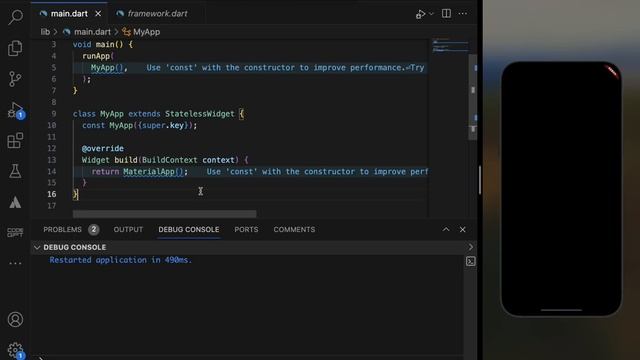The width and height of the screenshot is (640, 360).
Task: Click the MaterialApp() call on line 14
Action: 153,171
